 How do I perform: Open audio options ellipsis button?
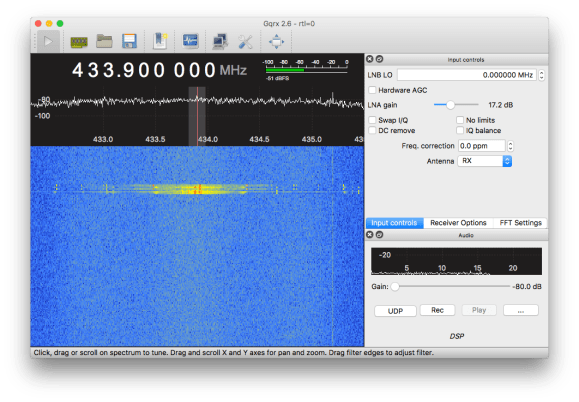pyautogui.click(x=521, y=310)
